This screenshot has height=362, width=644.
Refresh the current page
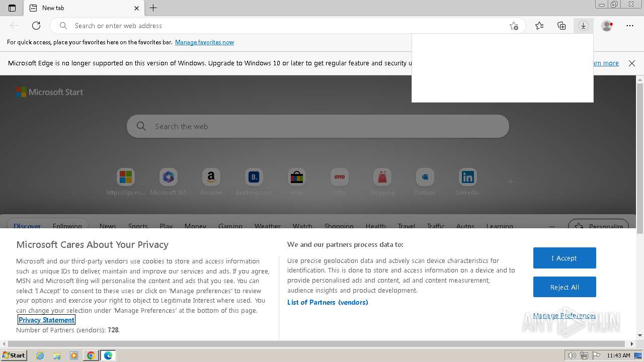tap(36, 26)
